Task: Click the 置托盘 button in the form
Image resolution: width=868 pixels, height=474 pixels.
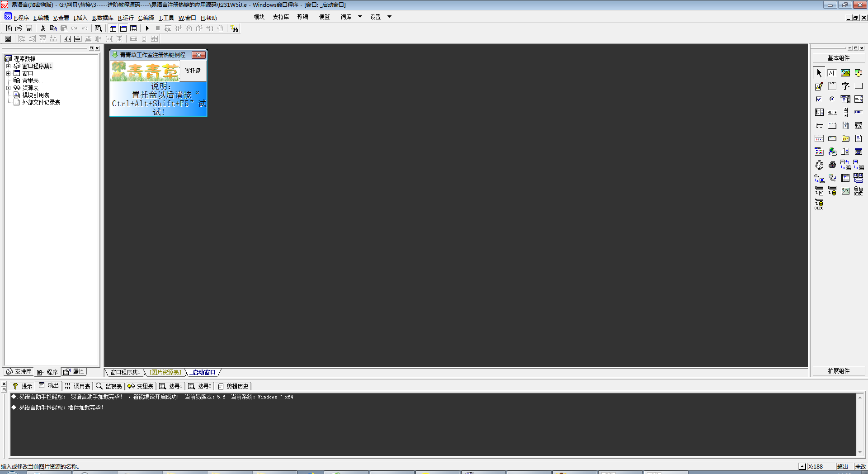Action: coord(193,71)
